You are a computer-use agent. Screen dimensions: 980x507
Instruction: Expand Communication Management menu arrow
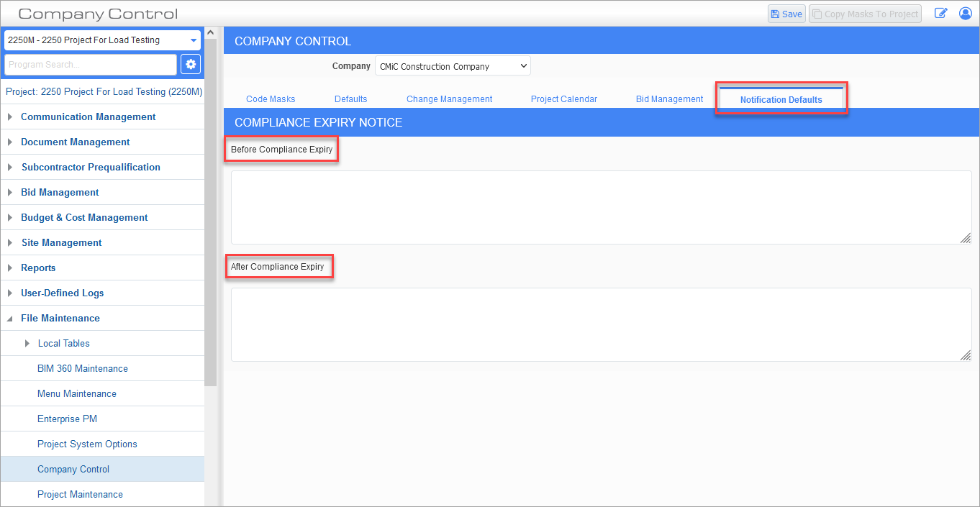(10, 117)
